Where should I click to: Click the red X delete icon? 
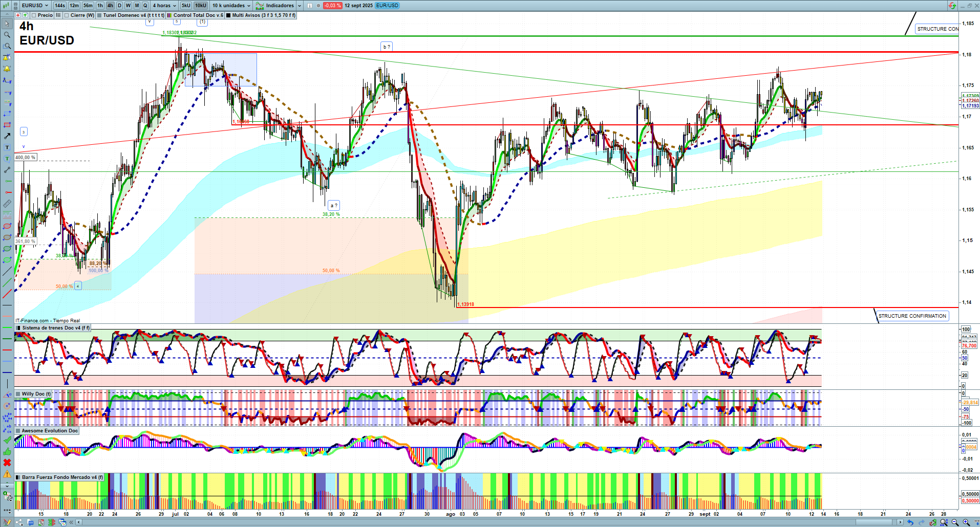pyautogui.click(x=7, y=463)
